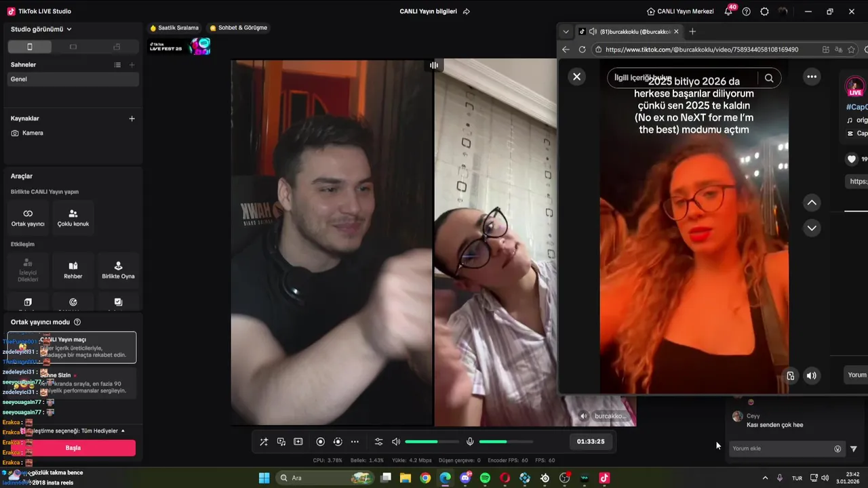
Task: Open the Ortak yayıncı tool
Action: click(x=28, y=218)
